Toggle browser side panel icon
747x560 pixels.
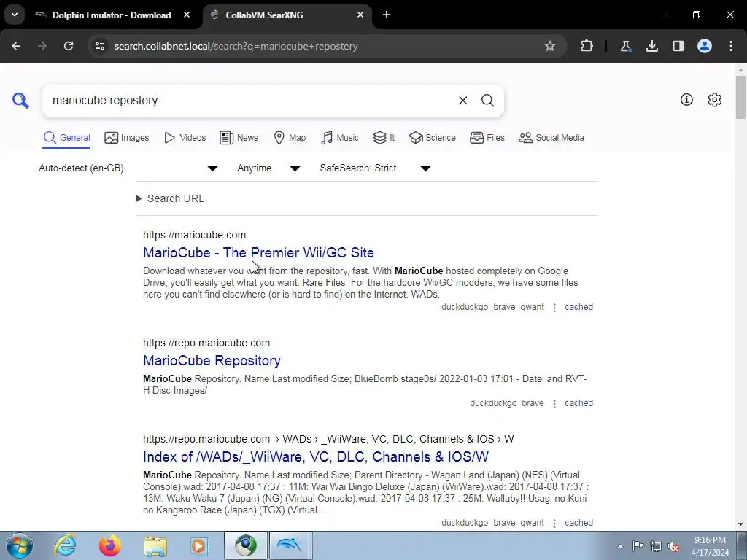coord(678,46)
